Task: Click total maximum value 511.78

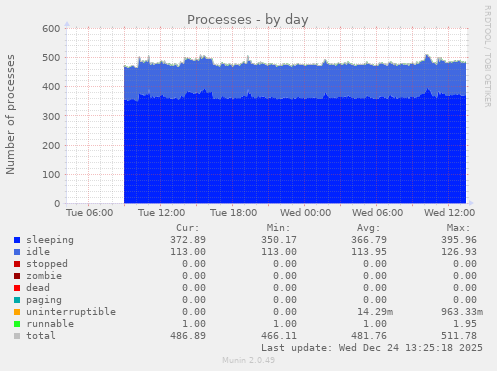Action: [x=459, y=336]
